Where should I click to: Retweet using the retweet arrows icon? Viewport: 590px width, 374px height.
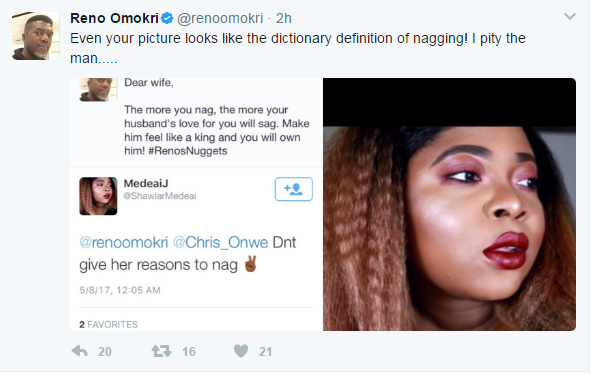click(x=161, y=351)
